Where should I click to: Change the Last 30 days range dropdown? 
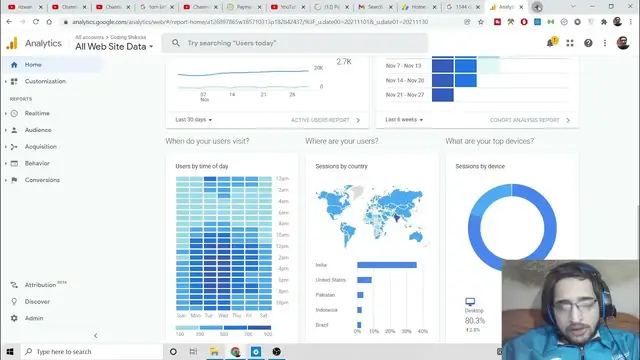(193, 120)
